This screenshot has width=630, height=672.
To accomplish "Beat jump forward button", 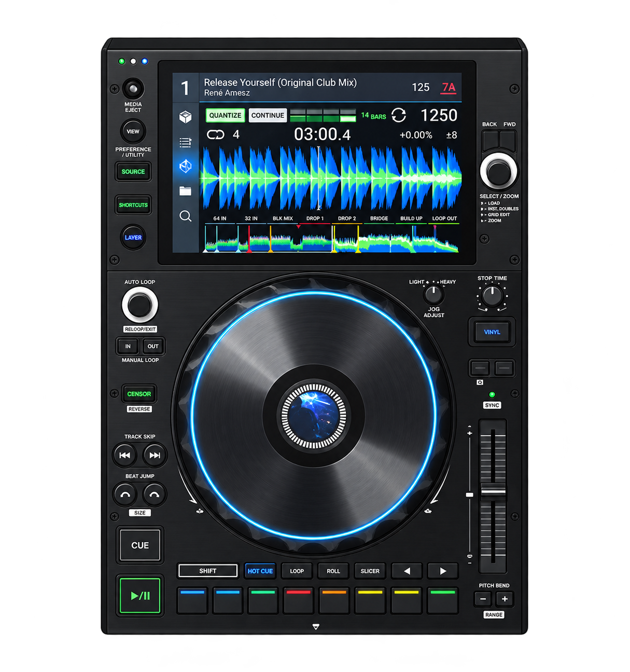I will (155, 495).
